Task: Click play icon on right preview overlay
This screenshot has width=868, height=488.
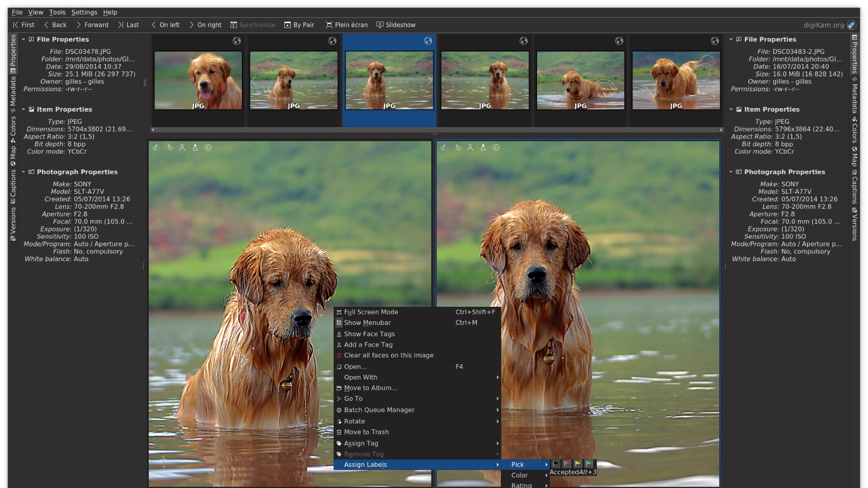Action: [x=496, y=148]
